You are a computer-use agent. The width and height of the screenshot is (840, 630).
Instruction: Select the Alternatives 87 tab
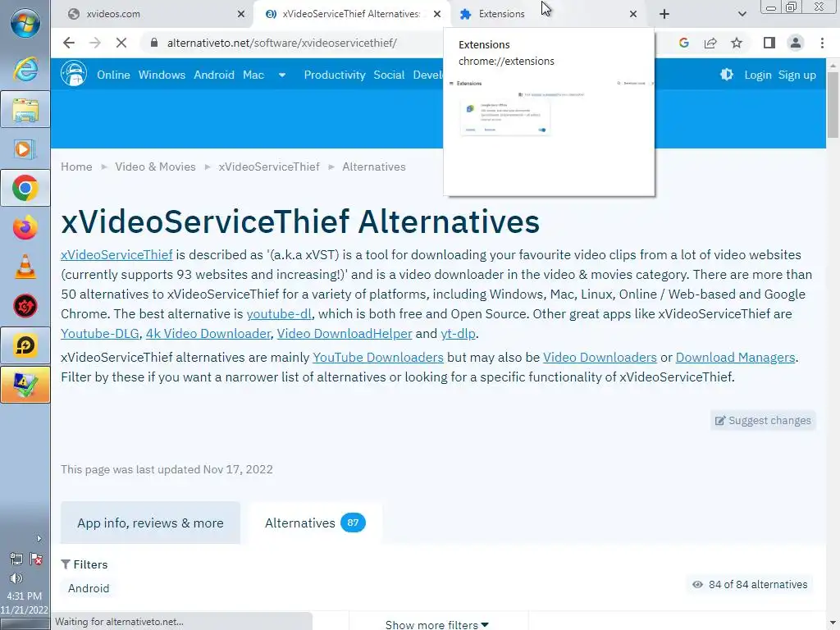316,523
